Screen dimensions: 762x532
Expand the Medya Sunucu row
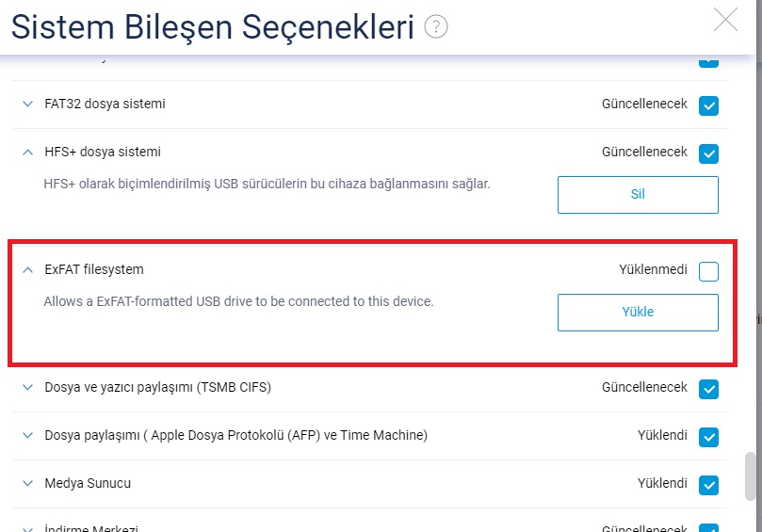(27, 483)
